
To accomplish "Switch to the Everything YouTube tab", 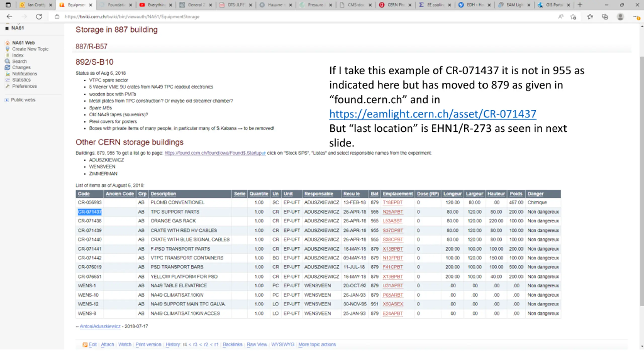I will tap(156, 5).
